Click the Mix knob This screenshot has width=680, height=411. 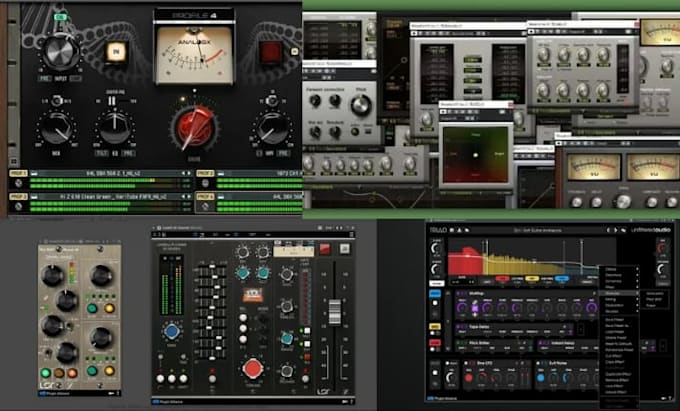56,129
